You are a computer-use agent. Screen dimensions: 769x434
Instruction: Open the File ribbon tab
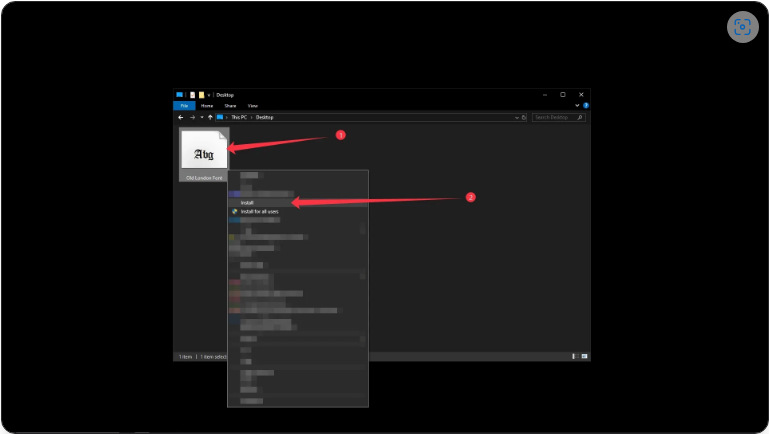pyautogui.click(x=184, y=105)
